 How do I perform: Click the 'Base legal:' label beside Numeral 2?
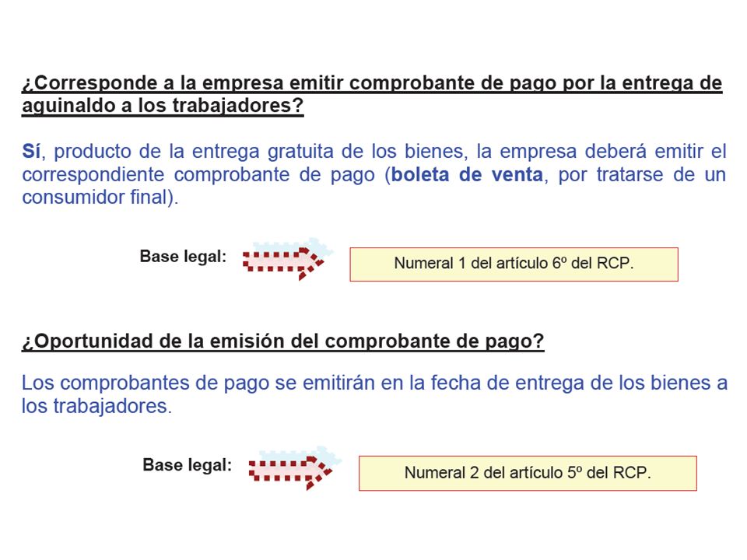[x=188, y=465]
